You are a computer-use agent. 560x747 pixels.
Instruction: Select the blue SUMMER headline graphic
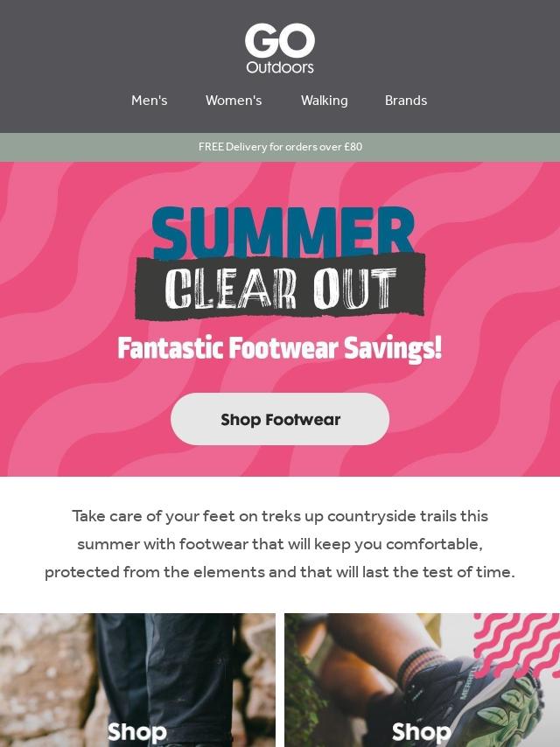(283, 232)
